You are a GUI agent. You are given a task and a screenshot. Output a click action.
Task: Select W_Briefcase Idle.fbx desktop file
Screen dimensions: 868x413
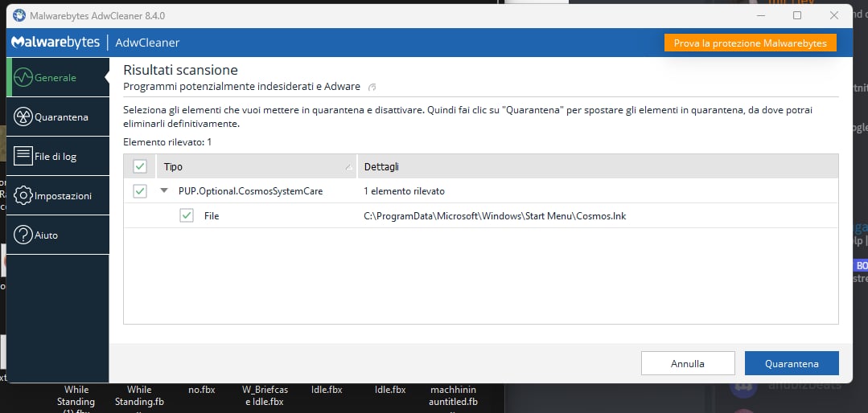(265, 396)
